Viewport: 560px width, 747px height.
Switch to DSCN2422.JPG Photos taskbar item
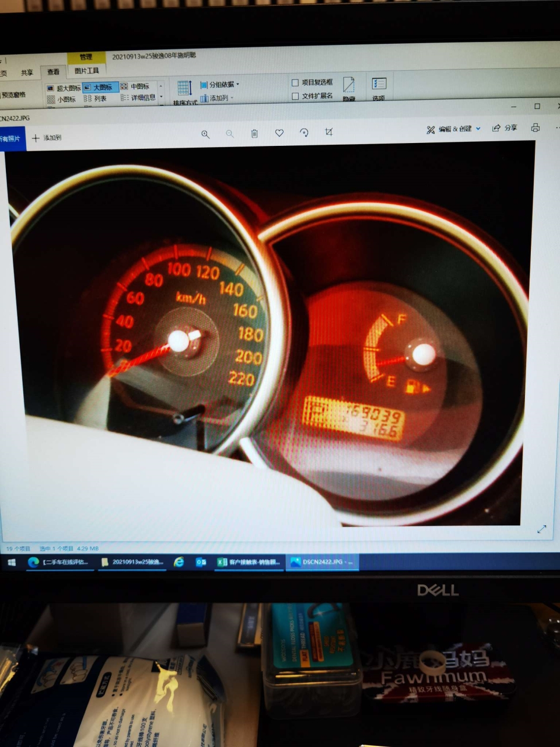click(323, 562)
